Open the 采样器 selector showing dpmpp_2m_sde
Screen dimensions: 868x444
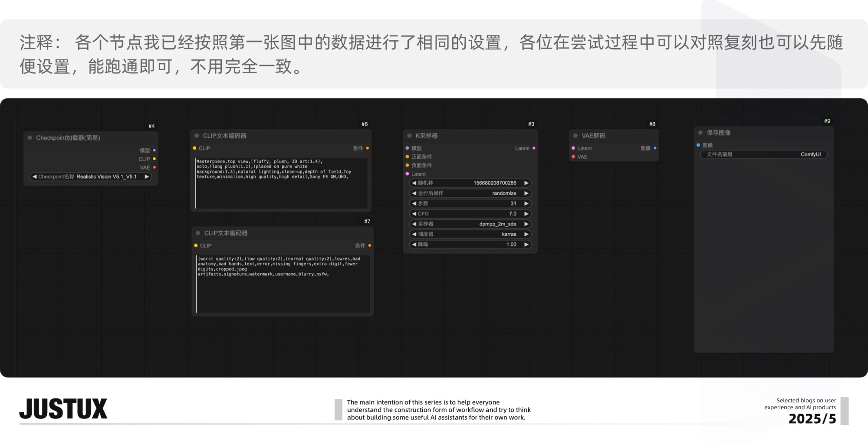click(470, 224)
